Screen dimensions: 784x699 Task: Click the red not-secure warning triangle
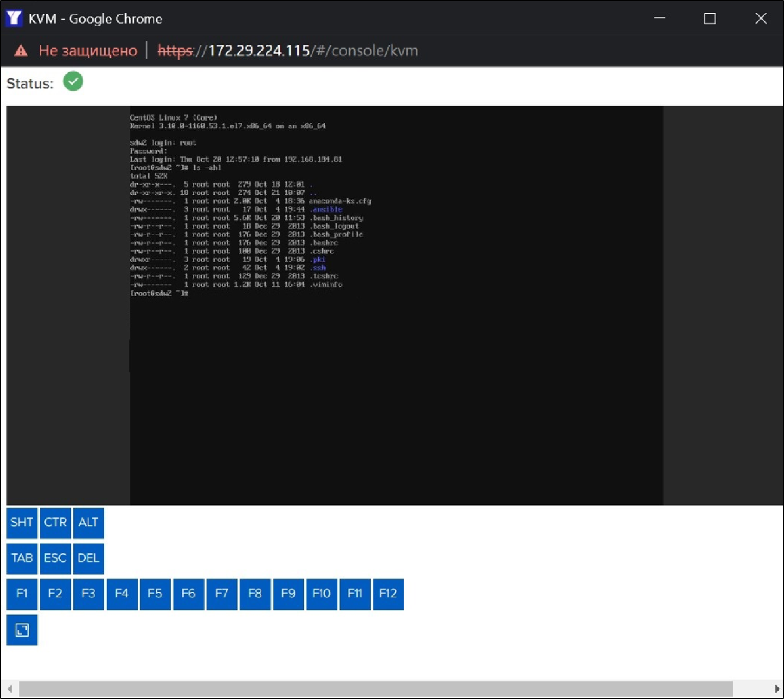(21, 51)
